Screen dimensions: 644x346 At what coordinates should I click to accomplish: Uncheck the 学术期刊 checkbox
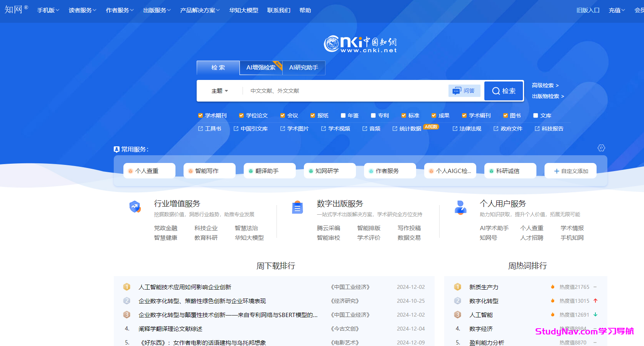(x=201, y=115)
